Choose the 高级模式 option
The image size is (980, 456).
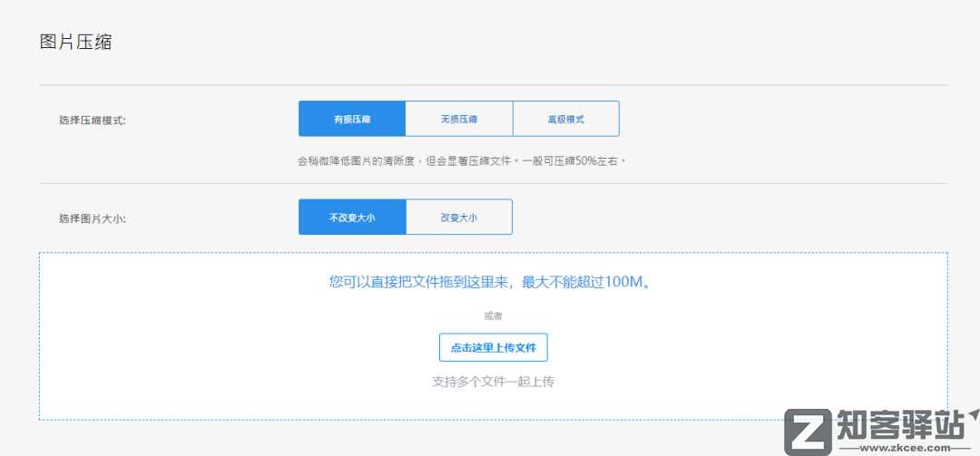click(566, 119)
